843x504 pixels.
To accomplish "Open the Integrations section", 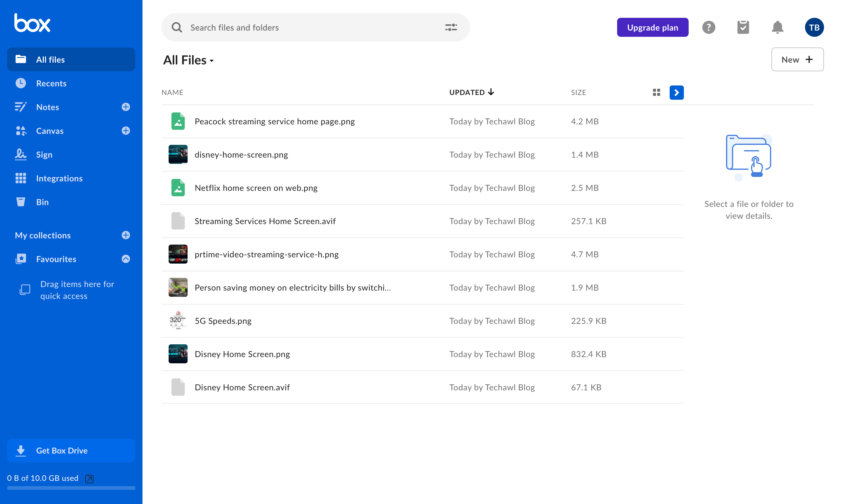I will [59, 178].
